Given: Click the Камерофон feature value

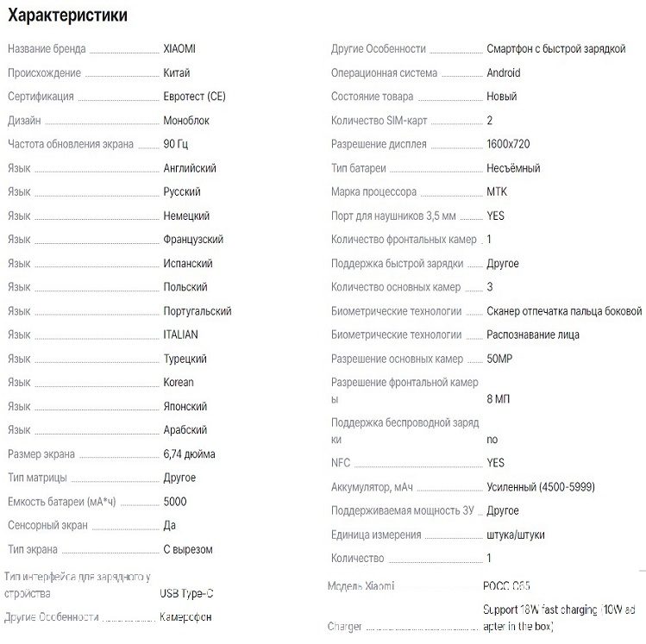Looking at the screenshot, I should 185,616.
